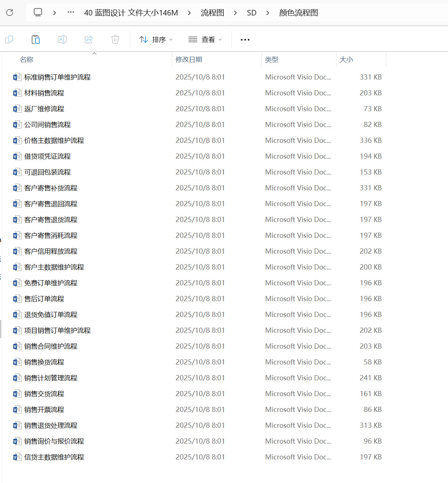448x483 pixels.
Task: Go to SD folder in address bar
Action: pos(251,13)
